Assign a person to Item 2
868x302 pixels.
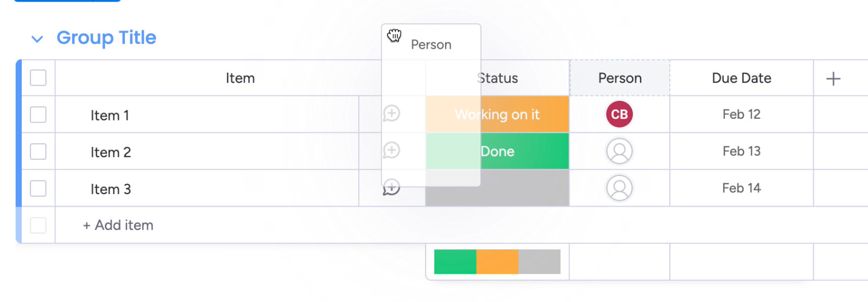(x=619, y=151)
